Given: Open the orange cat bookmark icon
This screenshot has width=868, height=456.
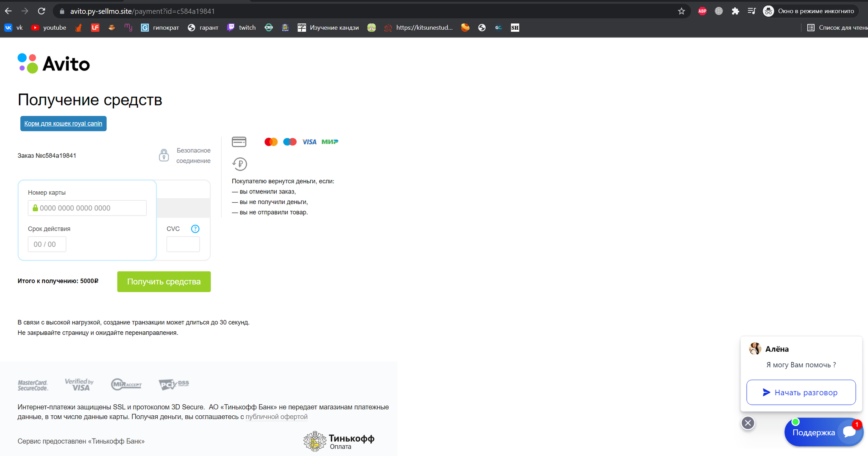Looking at the screenshot, I should [x=78, y=28].
